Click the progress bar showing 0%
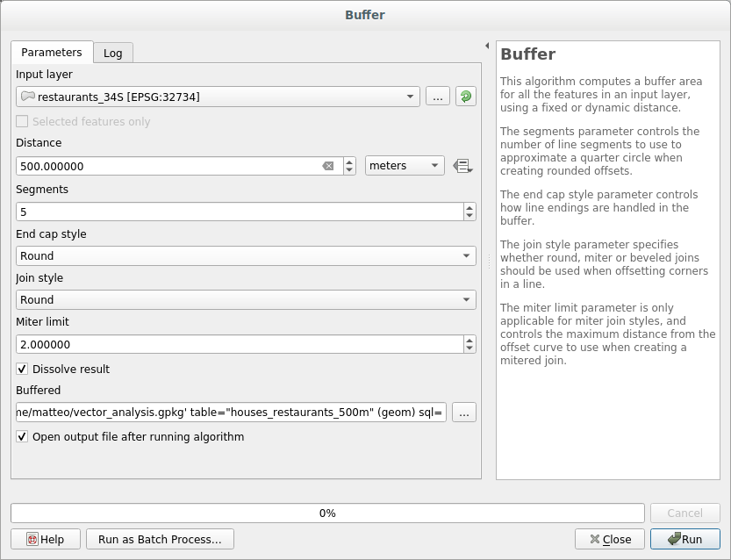Image resolution: width=731 pixels, height=560 pixels. [x=327, y=513]
